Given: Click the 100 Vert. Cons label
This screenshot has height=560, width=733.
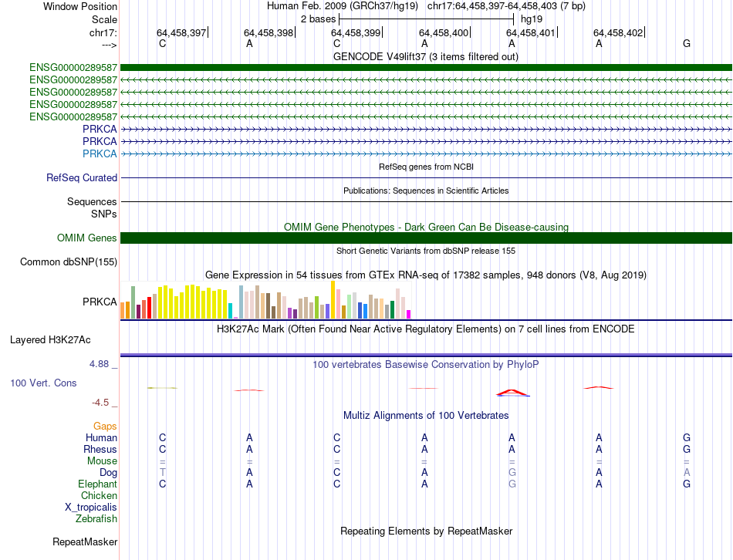Looking at the screenshot, I should tap(43, 383).
